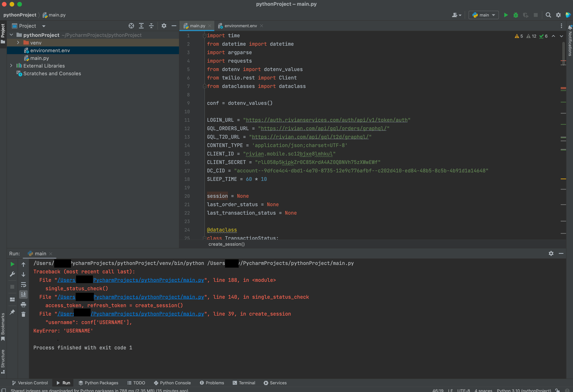Toggle soft-wrap in Run console
The height and width of the screenshot is (392, 573).
click(23, 284)
